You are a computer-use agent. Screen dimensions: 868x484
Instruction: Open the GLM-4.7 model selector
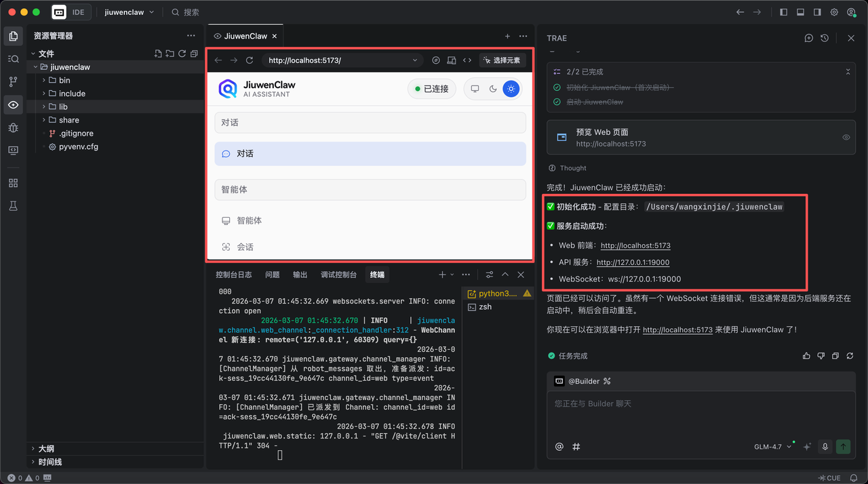[773, 447]
